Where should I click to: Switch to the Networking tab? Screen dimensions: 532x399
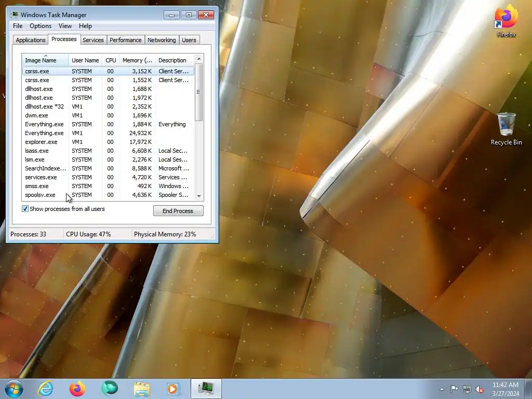(162, 40)
